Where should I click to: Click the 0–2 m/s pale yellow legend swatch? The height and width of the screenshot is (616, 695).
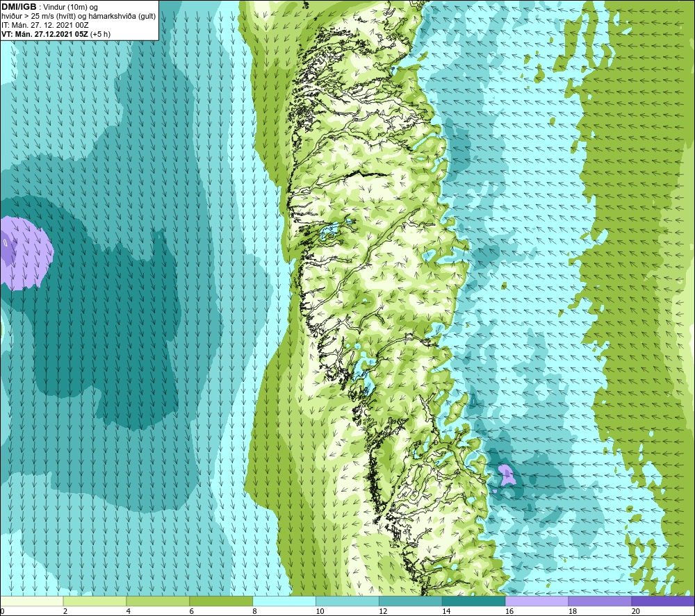click(x=31, y=601)
